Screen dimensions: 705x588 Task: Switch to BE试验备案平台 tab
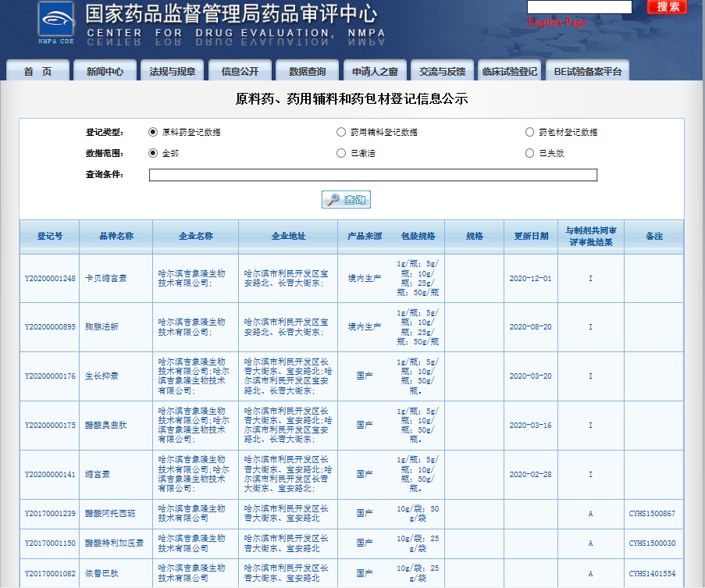588,71
